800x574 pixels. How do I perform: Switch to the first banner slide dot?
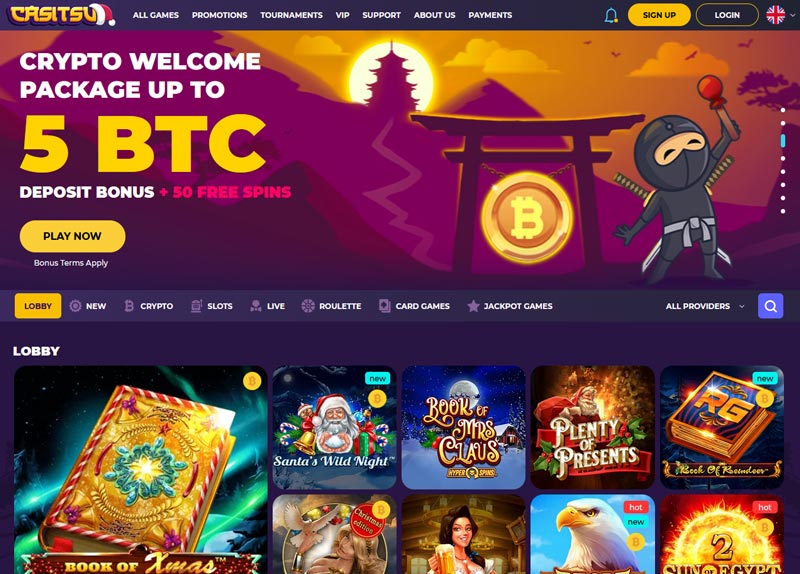(x=783, y=110)
